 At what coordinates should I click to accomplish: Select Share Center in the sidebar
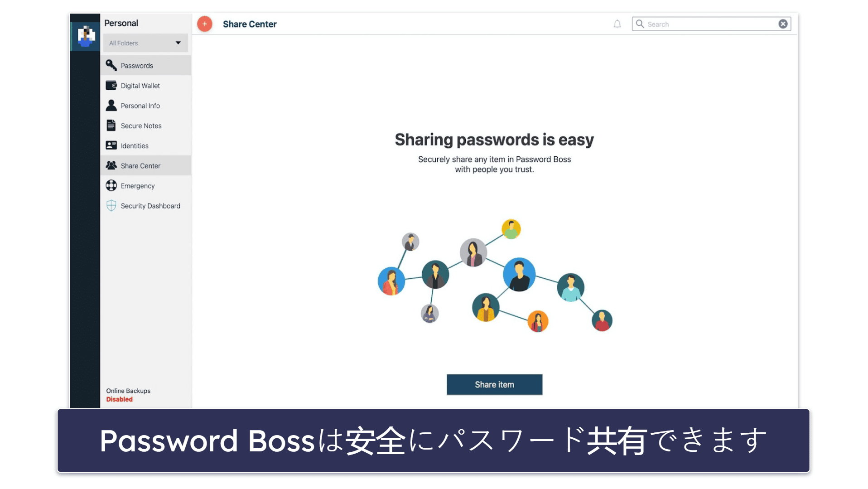[145, 165]
